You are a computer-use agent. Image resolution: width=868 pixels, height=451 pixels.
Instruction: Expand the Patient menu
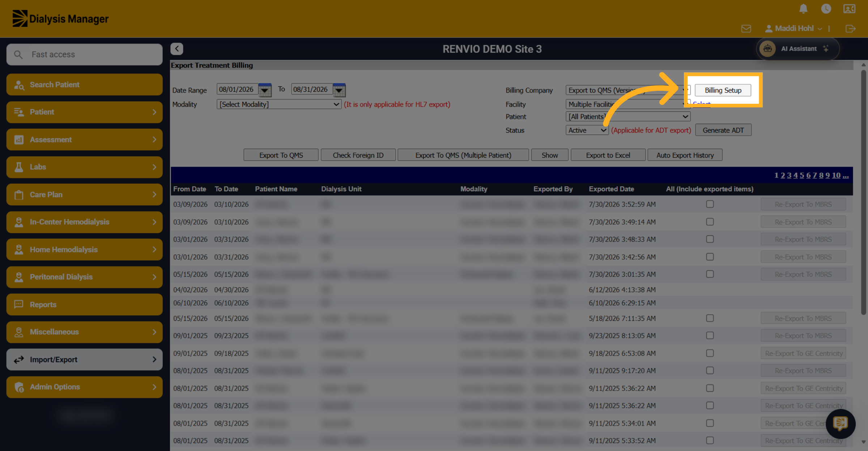coord(84,112)
